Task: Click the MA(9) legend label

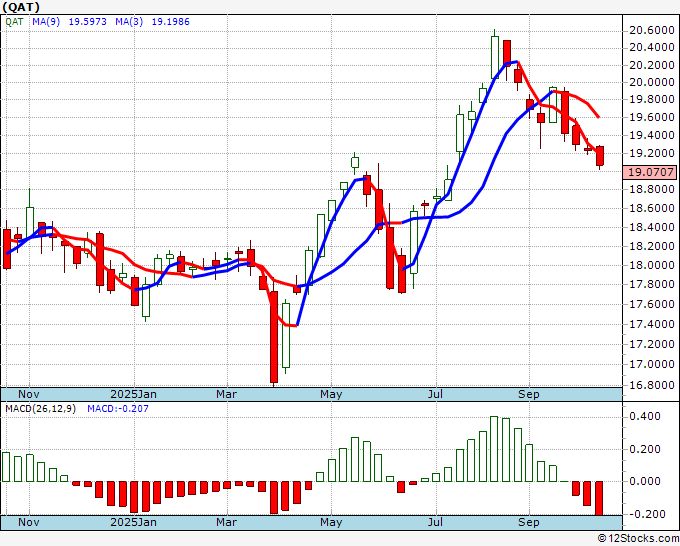Action: [46, 21]
